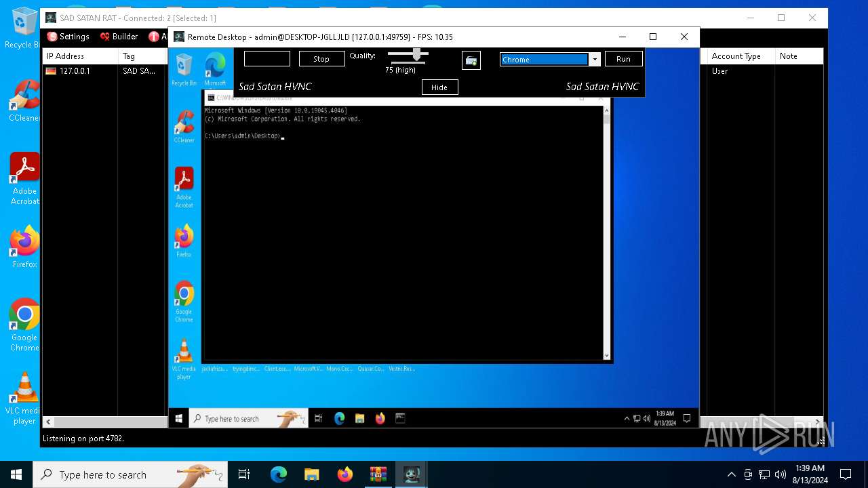The width and height of the screenshot is (868, 488).
Task: Open the Builder menu in SAD SATAN RAT
Action: click(x=119, y=37)
